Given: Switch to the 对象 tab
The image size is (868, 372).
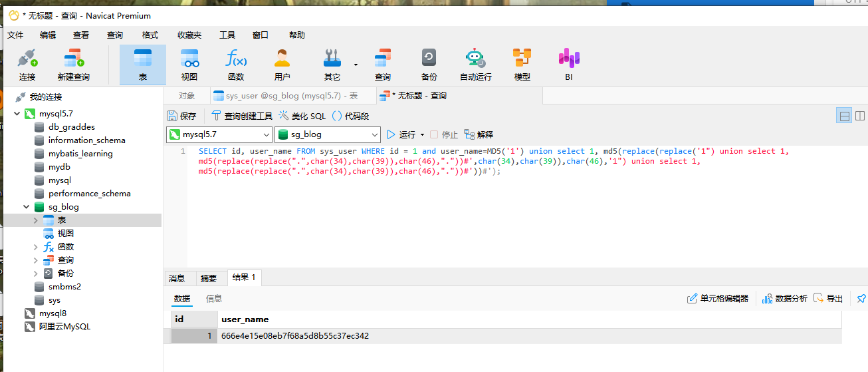Looking at the screenshot, I should pos(187,96).
